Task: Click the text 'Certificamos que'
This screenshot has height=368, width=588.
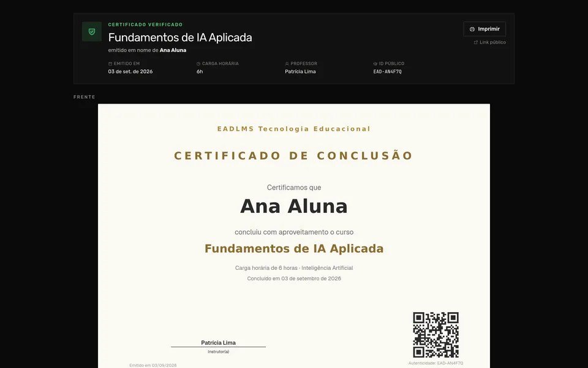Action: [x=294, y=188]
